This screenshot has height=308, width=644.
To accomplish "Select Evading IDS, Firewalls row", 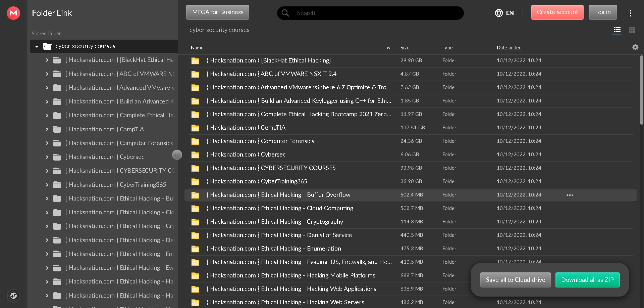I will (x=411, y=262).
